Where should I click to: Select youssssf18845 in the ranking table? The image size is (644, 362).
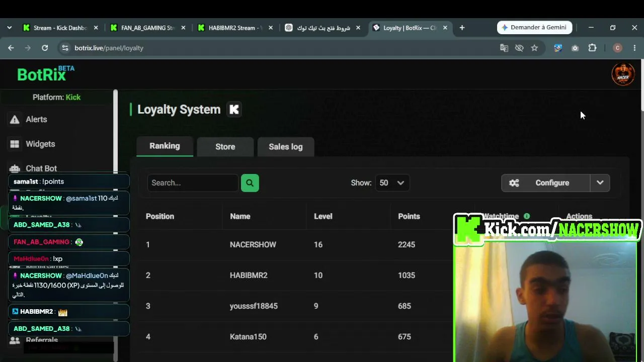[254, 306]
